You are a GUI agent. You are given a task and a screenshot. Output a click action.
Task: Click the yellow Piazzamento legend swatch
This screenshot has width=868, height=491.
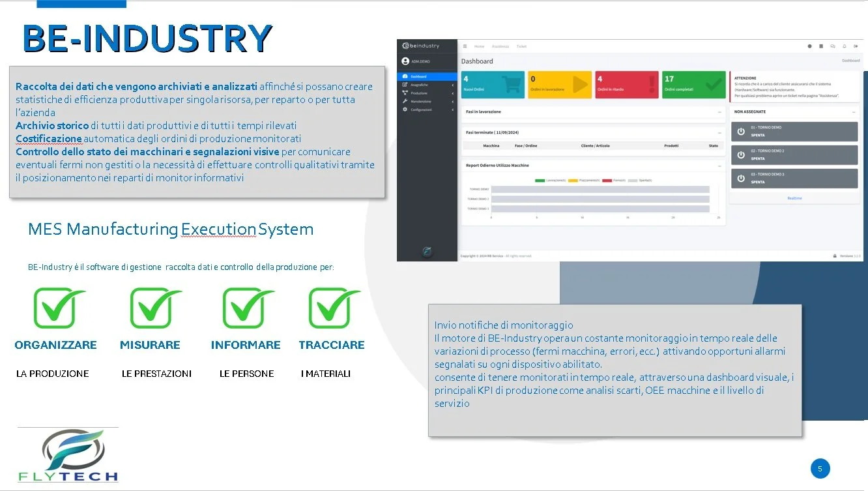click(x=573, y=180)
